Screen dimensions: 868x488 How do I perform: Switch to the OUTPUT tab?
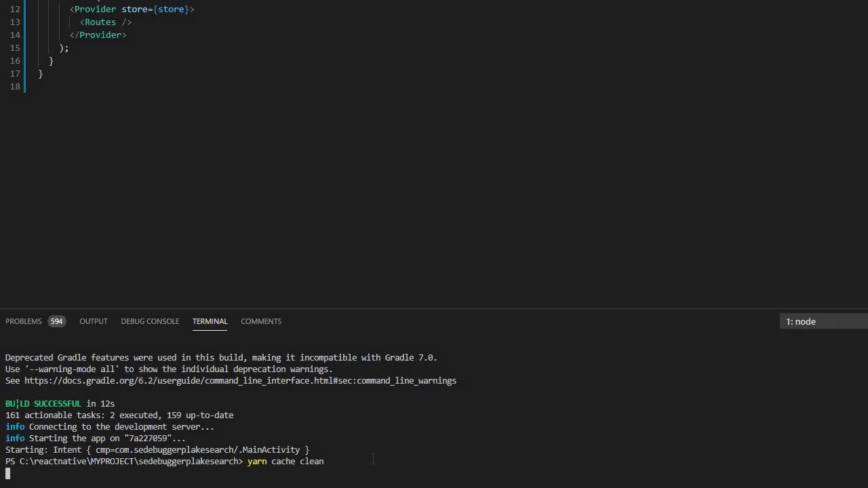94,321
